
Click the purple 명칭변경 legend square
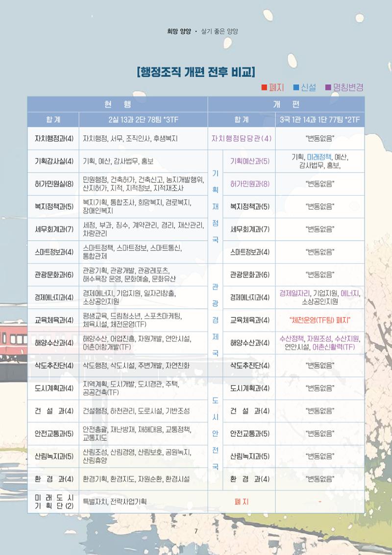point(328,87)
